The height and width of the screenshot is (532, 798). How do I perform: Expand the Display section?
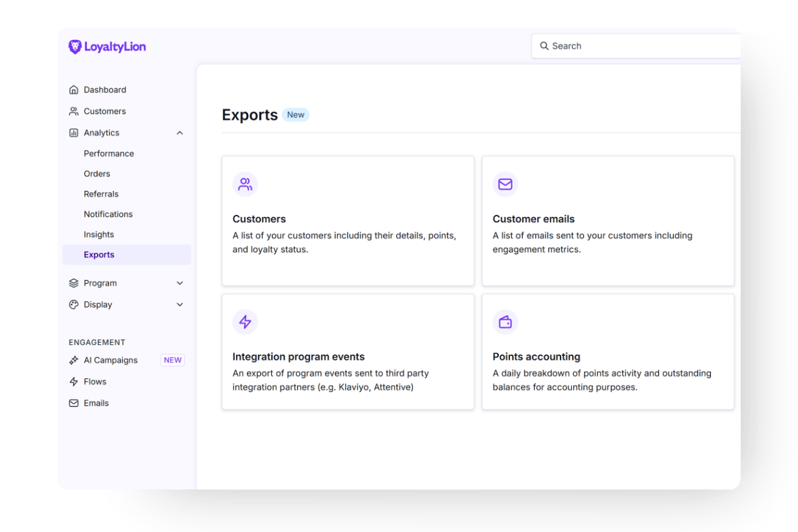click(x=179, y=304)
